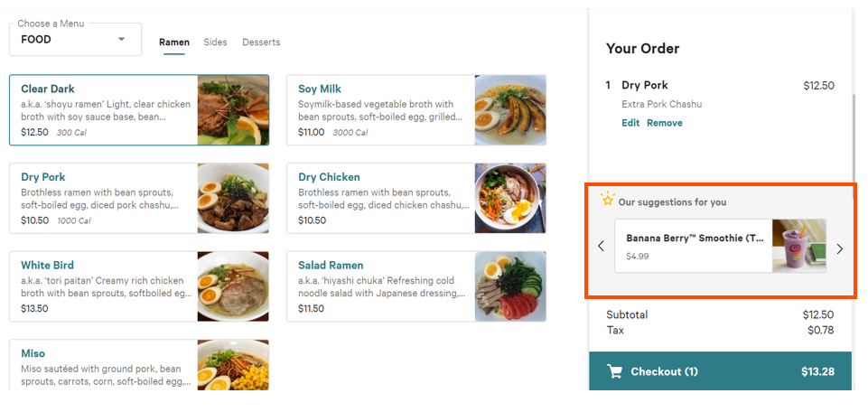The width and height of the screenshot is (868, 412).
Task: Click the Soy Milk ramen photo
Action: coord(510,110)
